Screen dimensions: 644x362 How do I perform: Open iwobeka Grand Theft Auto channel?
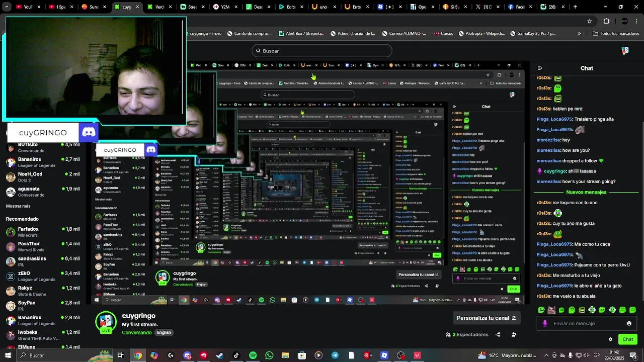42,335
